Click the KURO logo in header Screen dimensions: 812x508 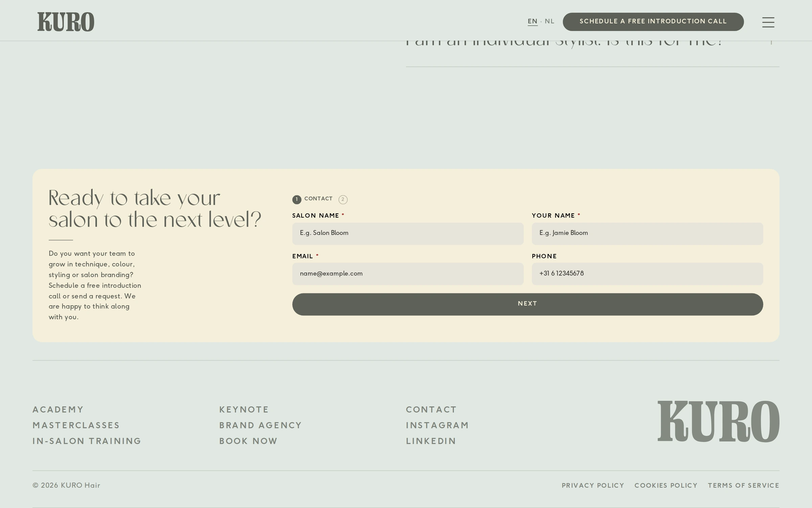coord(66,22)
